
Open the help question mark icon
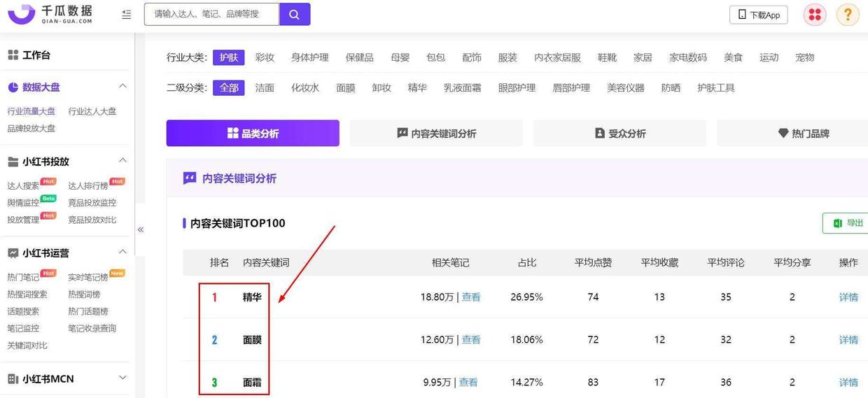point(848,15)
